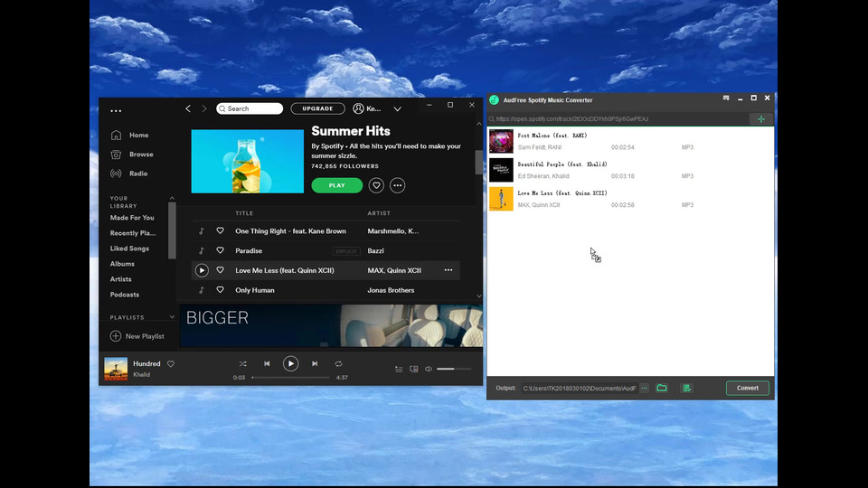Open Summer Hits more options ellipsis
The width and height of the screenshot is (868, 488).
pyautogui.click(x=398, y=185)
